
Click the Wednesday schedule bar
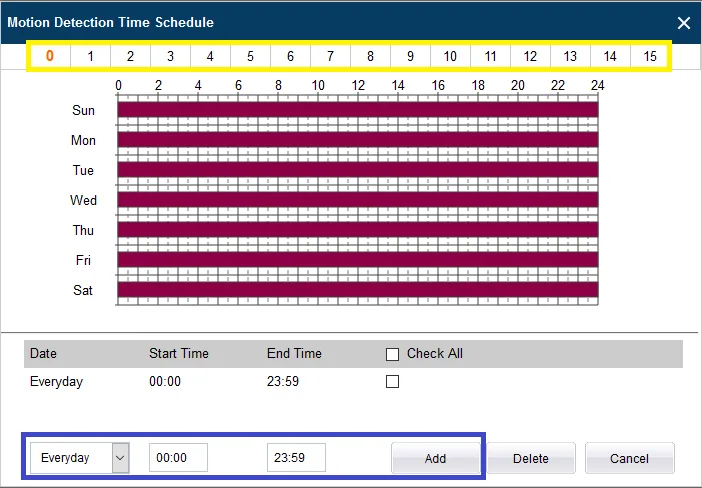357,200
